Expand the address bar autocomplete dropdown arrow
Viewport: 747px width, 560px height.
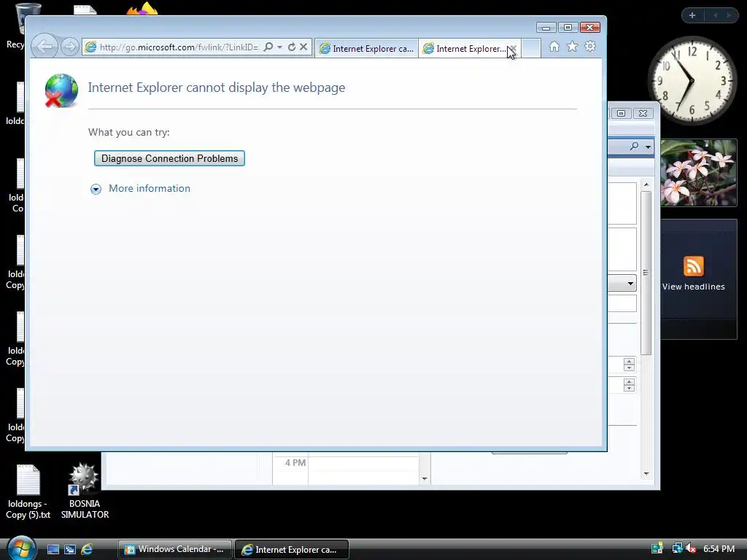279,47
